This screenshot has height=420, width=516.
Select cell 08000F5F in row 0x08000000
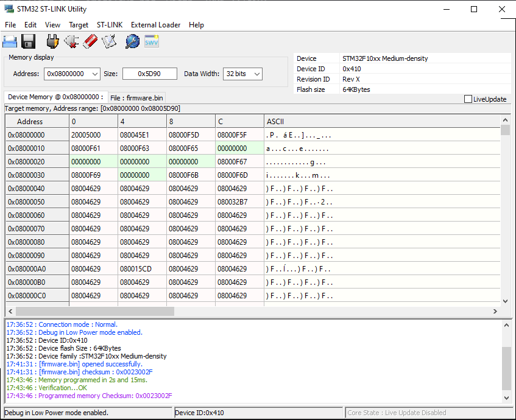pos(239,135)
